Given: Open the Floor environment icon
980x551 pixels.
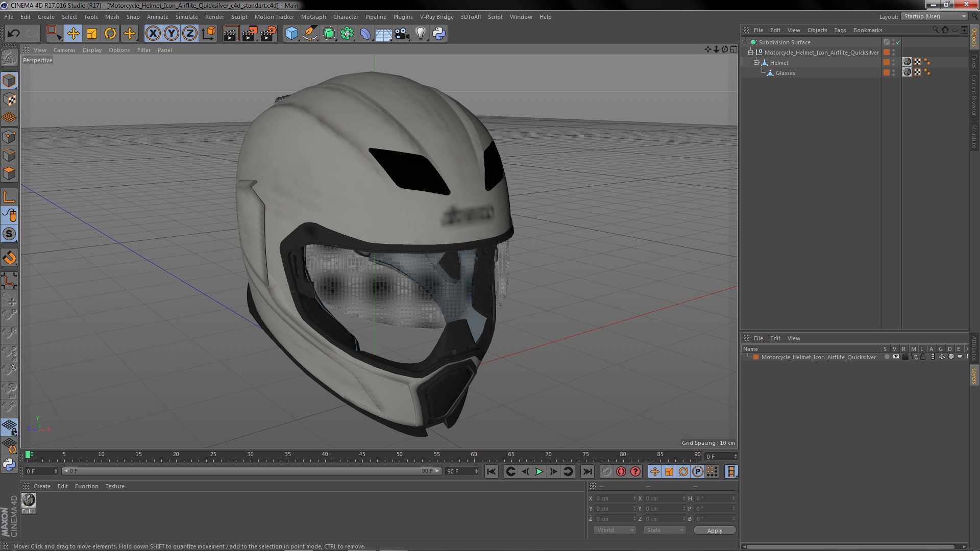Looking at the screenshot, I should point(384,34).
